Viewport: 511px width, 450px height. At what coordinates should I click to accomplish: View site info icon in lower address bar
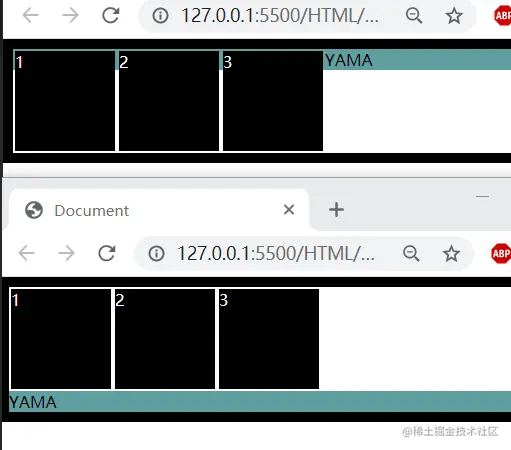(x=157, y=253)
